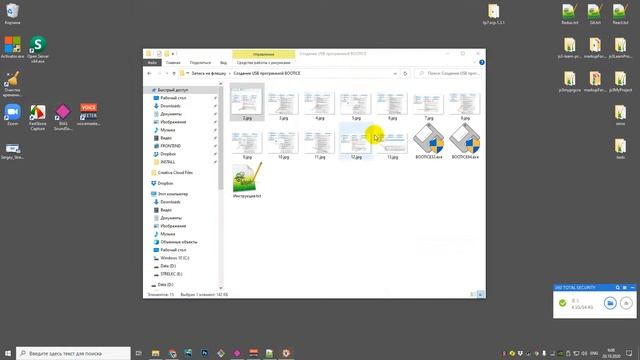Select the 11.jpg file
Screen dimensions: 640x360
coord(319,144)
